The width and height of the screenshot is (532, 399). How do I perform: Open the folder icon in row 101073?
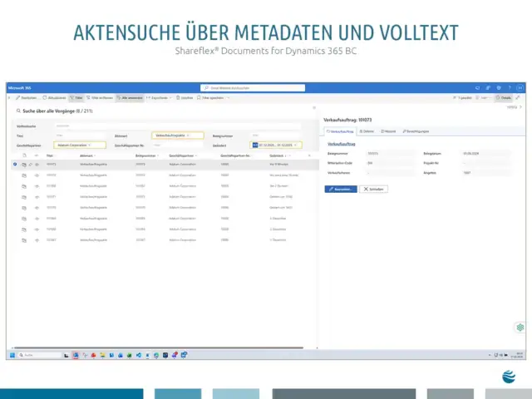24,165
